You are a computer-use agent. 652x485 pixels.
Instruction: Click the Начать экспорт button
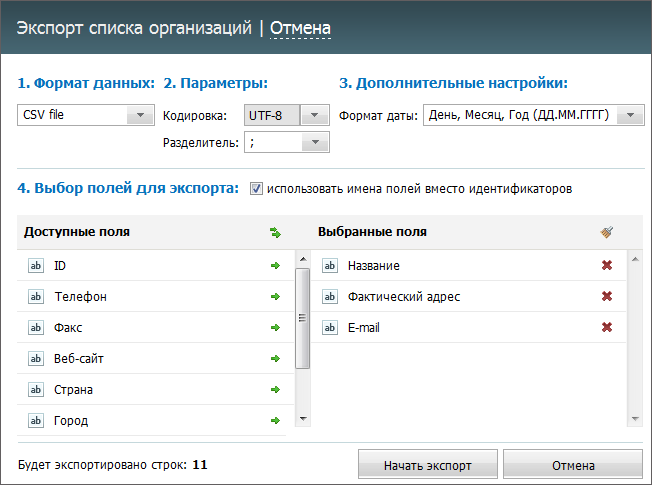click(427, 465)
